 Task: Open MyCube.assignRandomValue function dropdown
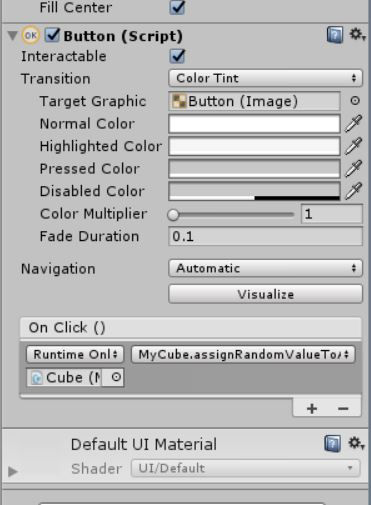pyautogui.click(x=243, y=354)
